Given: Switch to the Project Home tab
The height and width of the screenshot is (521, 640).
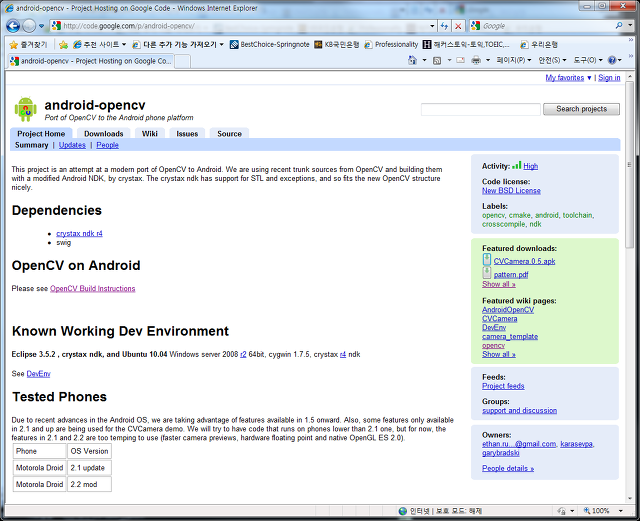Looking at the screenshot, I should pyautogui.click(x=41, y=134).
